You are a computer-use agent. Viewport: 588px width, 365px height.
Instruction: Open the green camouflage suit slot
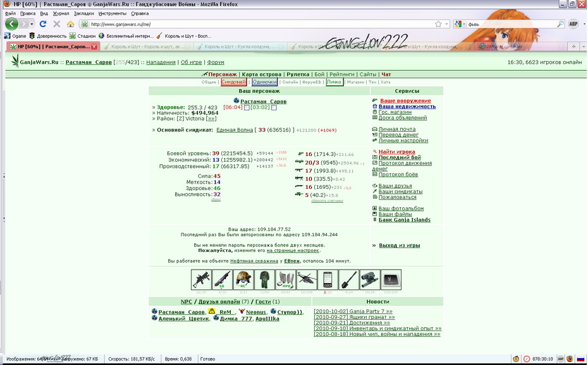pos(264,280)
